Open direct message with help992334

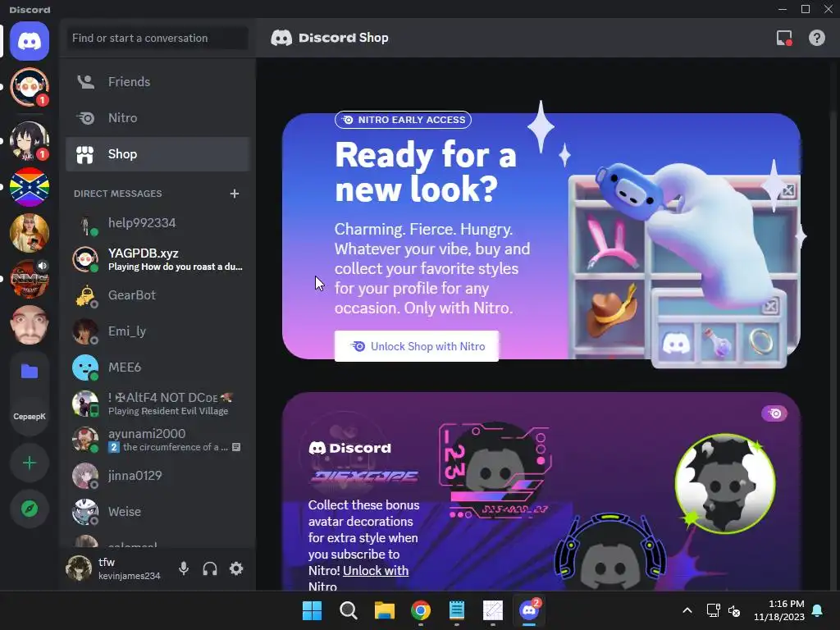(157, 223)
